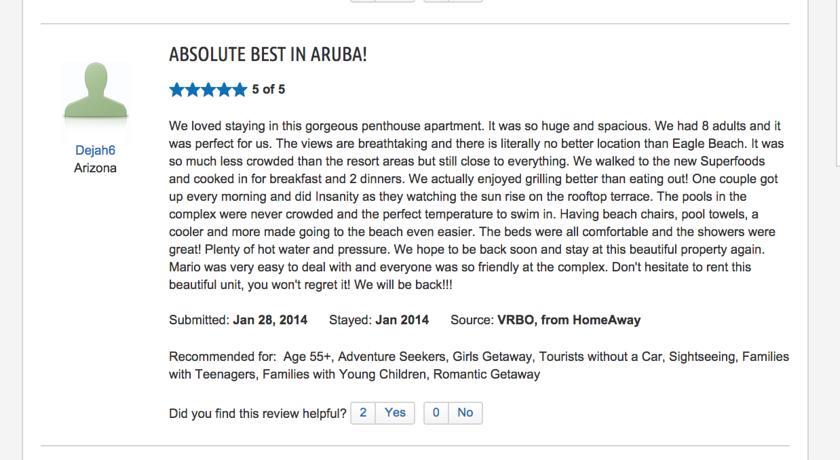Open the Dejah6 reviewer profile link
The image size is (840, 460).
95,150
